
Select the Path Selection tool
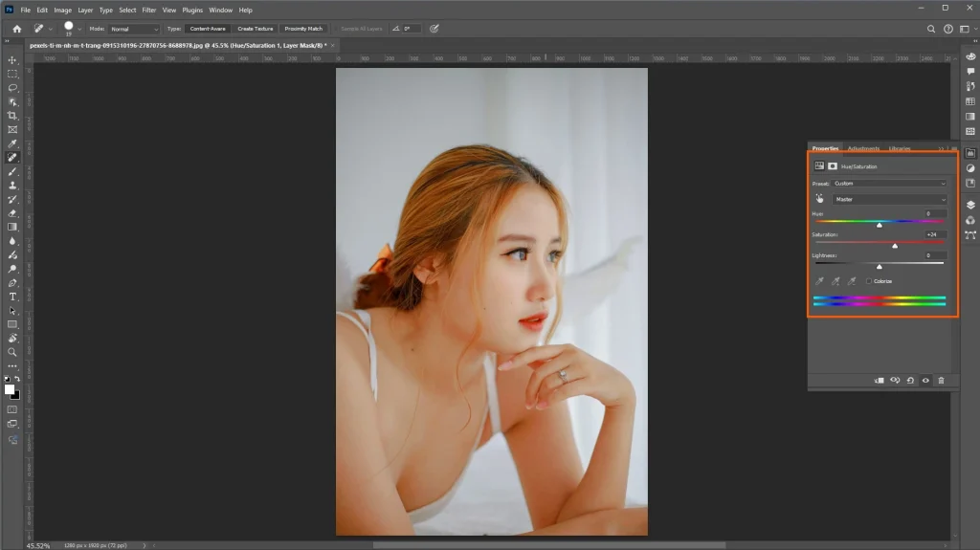coord(12,311)
